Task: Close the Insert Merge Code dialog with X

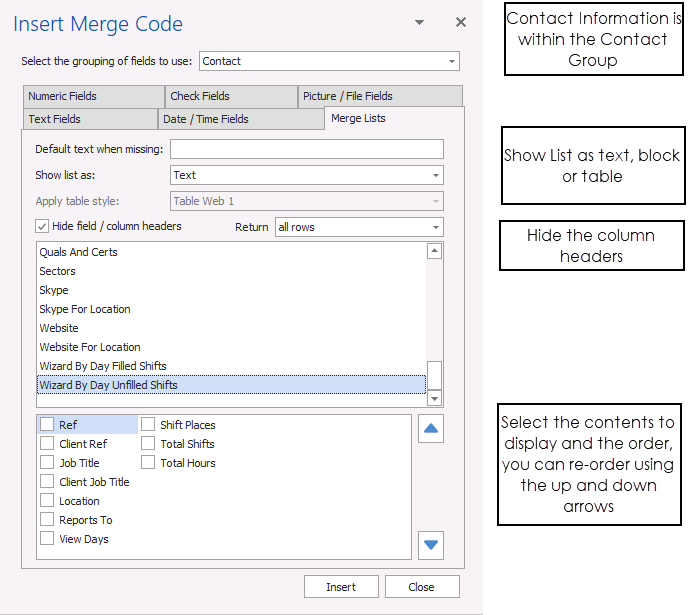Action: point(461,22)
